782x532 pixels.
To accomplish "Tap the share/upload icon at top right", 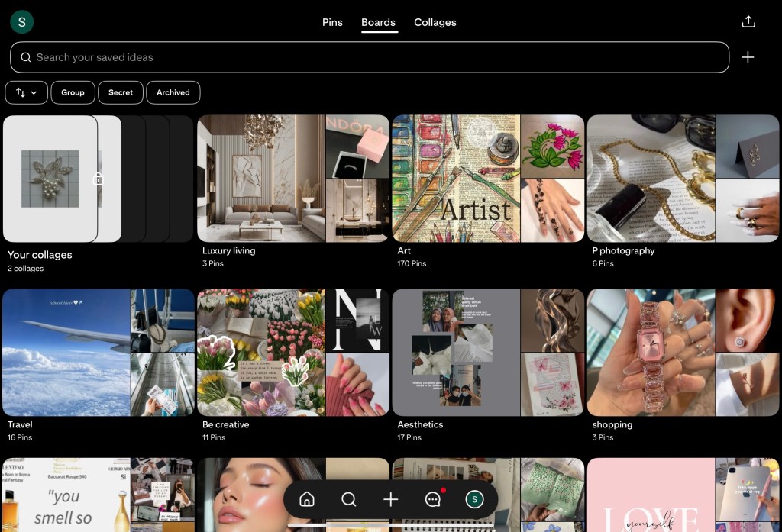I will pos(748,22).
